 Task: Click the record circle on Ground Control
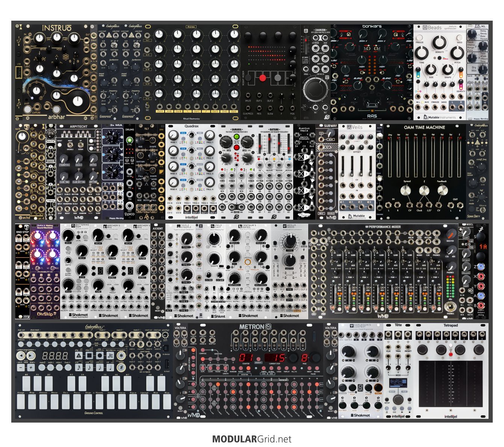coord(100,355)
